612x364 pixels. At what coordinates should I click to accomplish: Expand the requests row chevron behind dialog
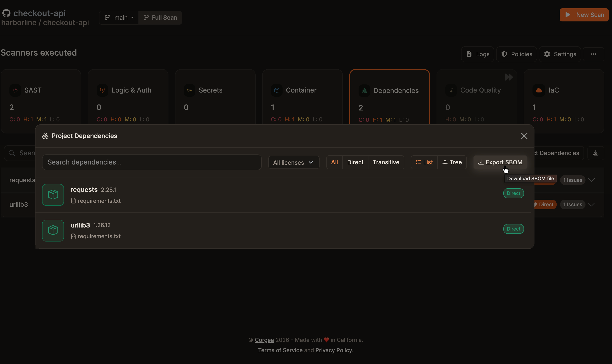coord(591,180)
